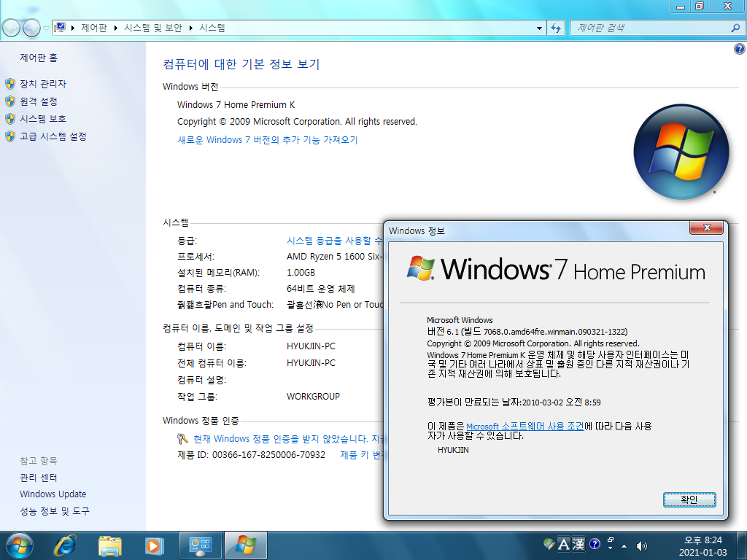
Task: Click build 7068 version text in dialog
Action: click(527, 332)
